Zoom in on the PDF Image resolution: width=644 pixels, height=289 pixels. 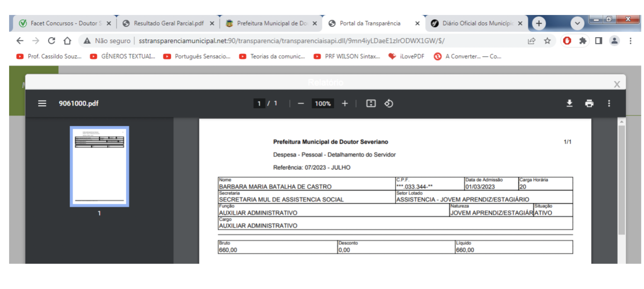(345, 104)
